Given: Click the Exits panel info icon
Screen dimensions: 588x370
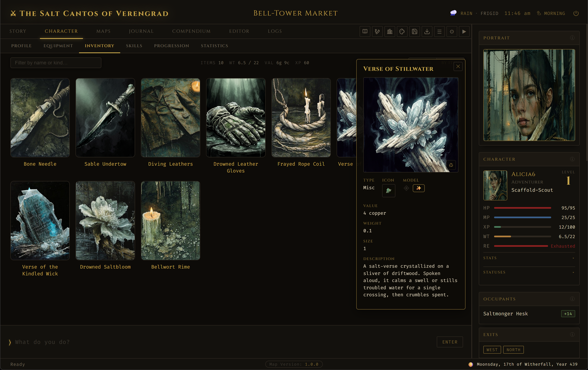Looking at the screenshot, I should click(x=572, y=335).
